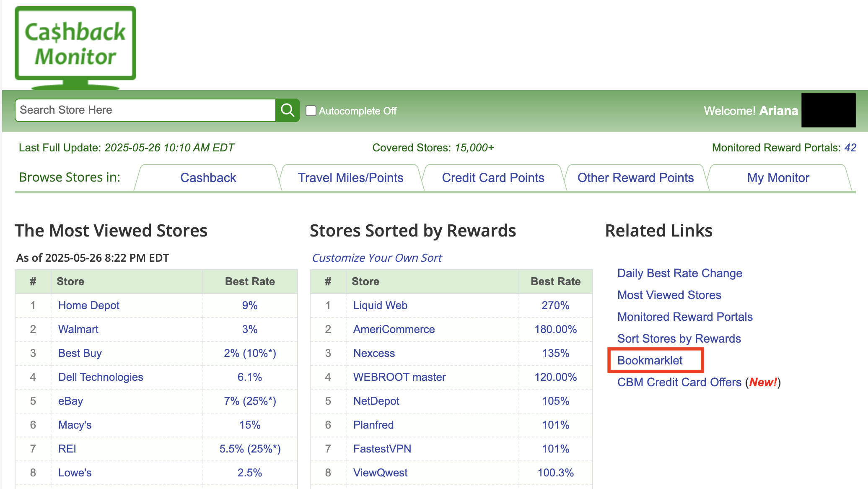
Task: Click Best Buy's 2% (10%*) rate
Action: (x=250, y=354)
